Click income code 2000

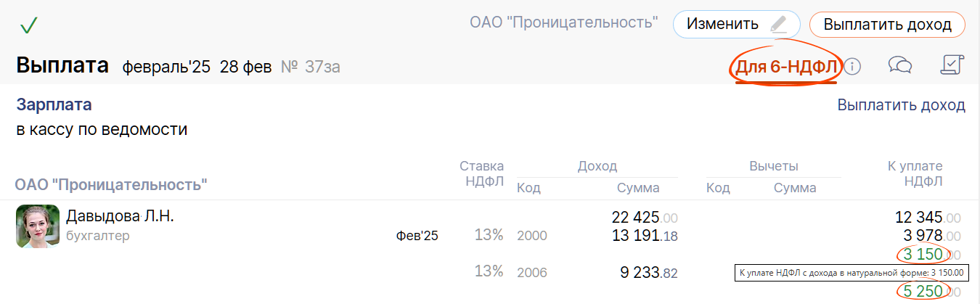pos(531,236)
